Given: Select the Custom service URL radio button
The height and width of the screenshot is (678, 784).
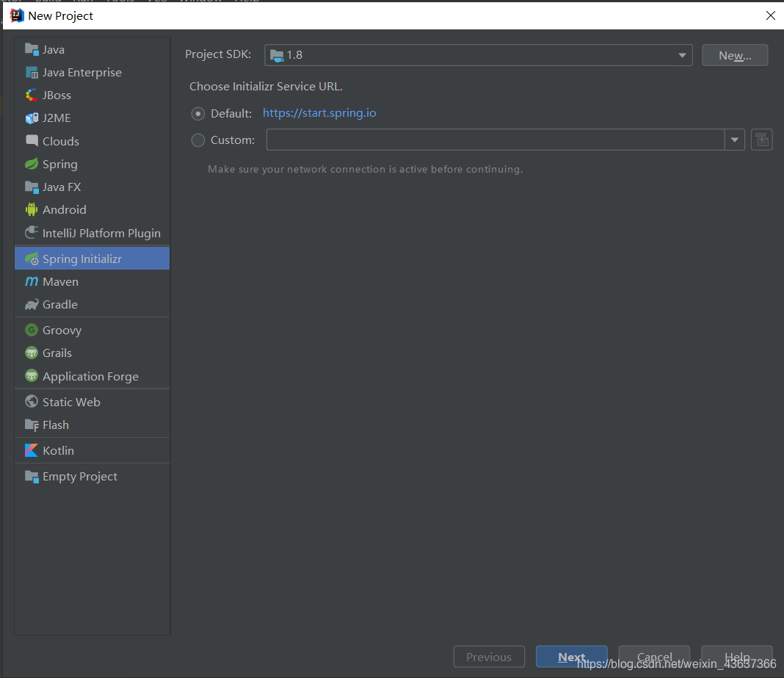Looking at the screenshot, I should tap(198, 140).
